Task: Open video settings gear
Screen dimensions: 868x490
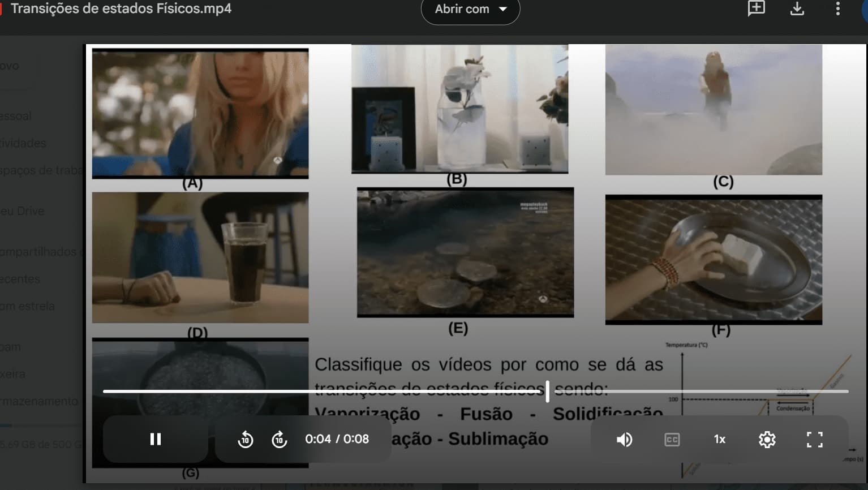Action: pos(767,439)
